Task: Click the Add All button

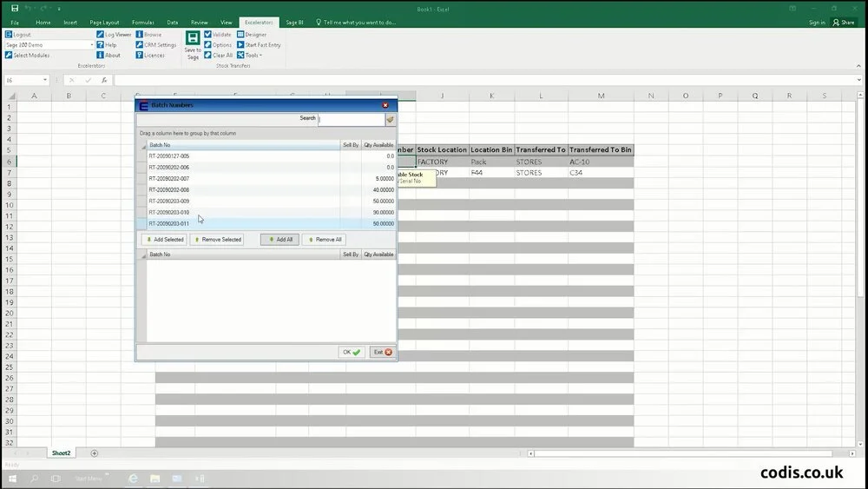Action: tap(280, 240)
